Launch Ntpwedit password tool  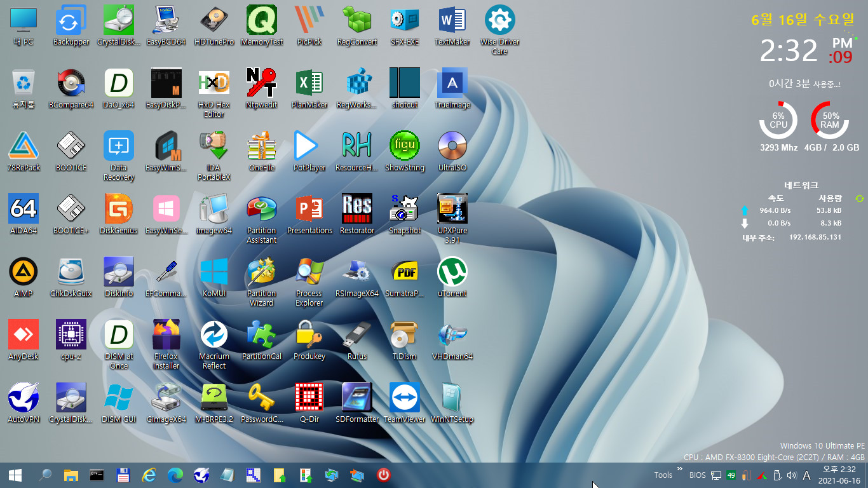(x=262, y=89)
